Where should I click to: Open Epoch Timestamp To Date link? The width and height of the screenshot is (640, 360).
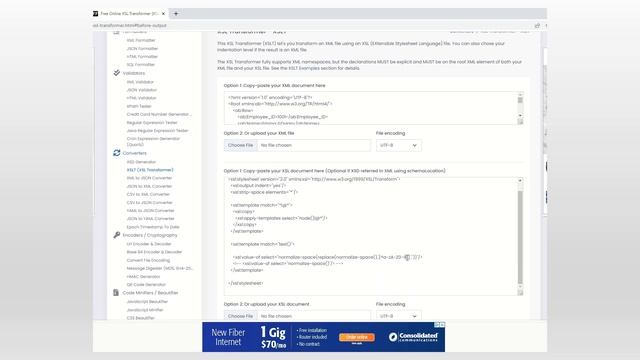click(x=153, y=227)
